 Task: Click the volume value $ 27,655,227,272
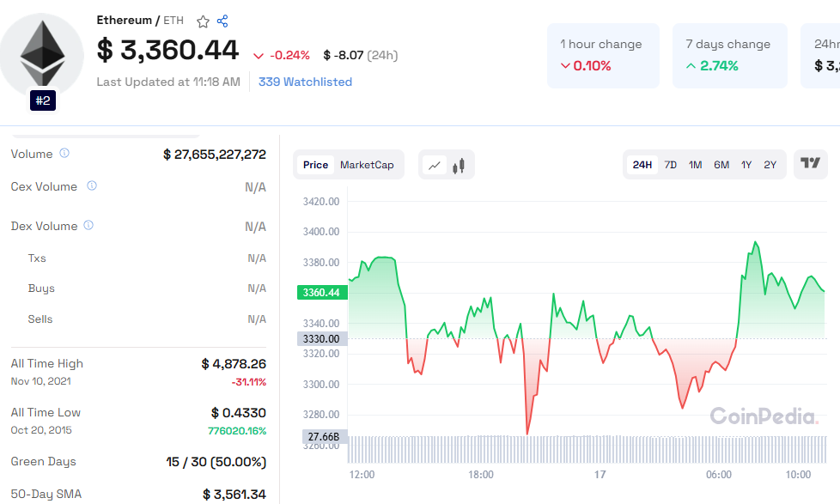(x=214, y=155)
